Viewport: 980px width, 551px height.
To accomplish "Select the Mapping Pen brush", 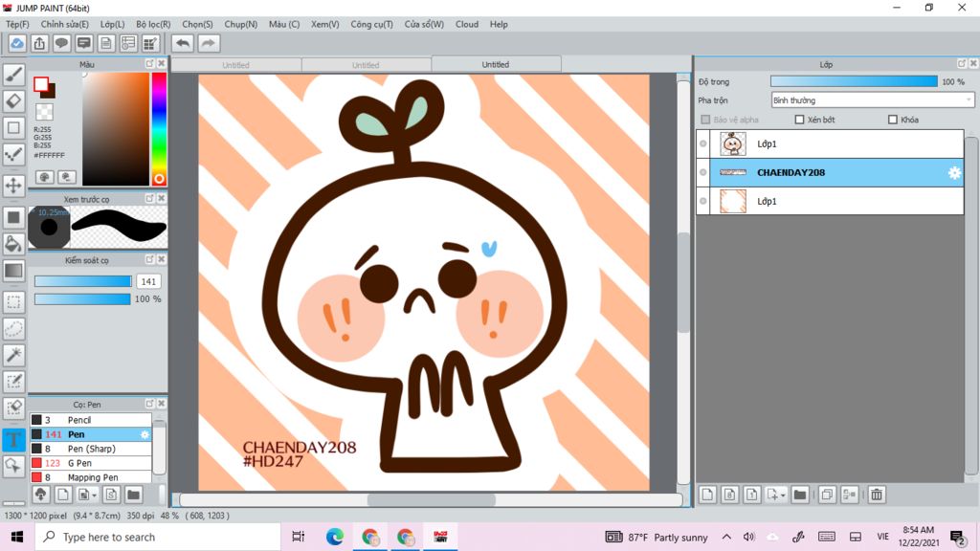I will tap(91, 477).
